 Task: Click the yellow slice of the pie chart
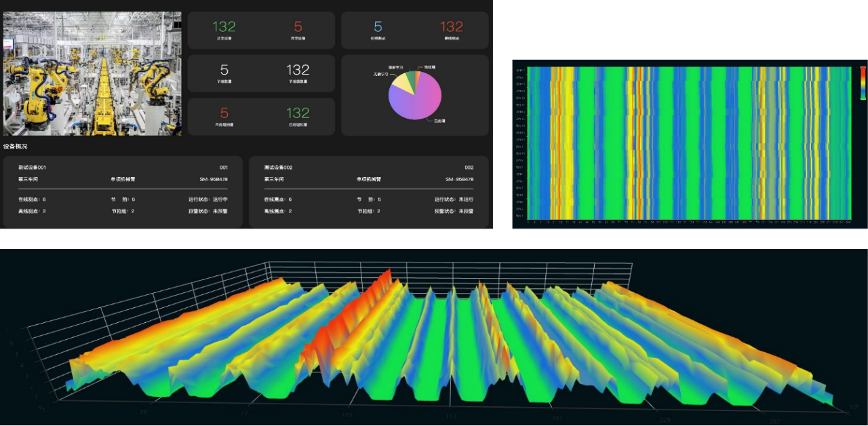(399, 83)
